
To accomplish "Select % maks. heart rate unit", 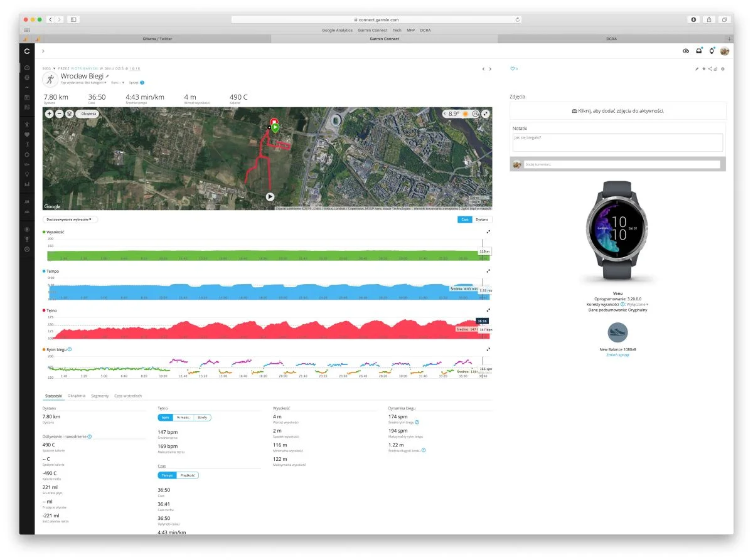I will coord(184,417).
